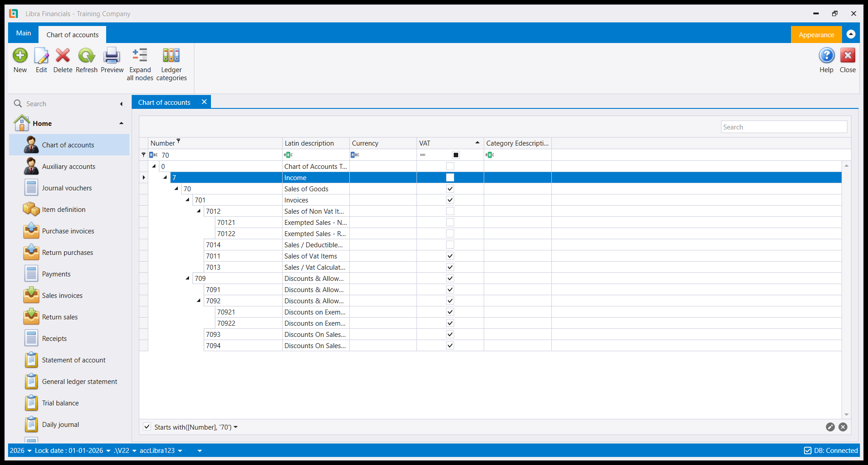
Task: Collapse the 709 Discounts node
Action: [x=188, y=278]
